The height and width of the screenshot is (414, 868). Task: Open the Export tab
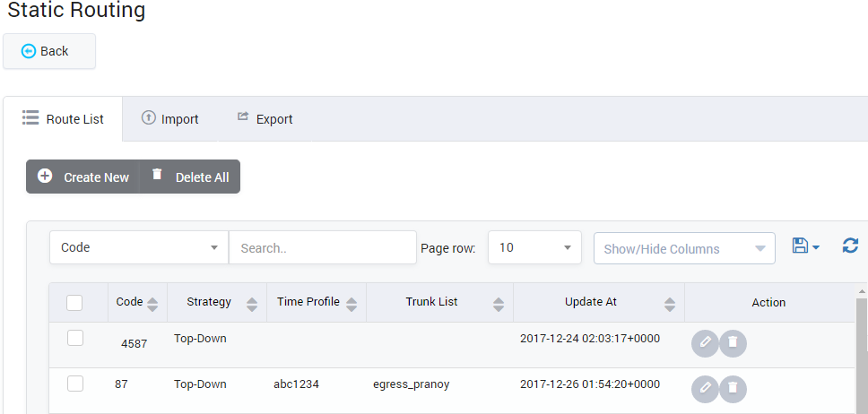(x=265, y=119)
